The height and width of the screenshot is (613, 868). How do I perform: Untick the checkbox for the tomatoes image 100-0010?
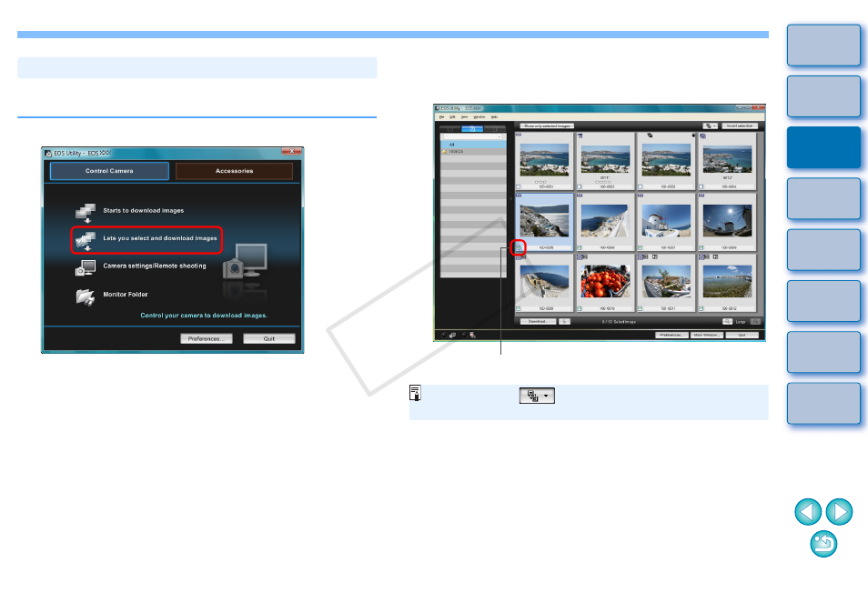pos(579,308)
